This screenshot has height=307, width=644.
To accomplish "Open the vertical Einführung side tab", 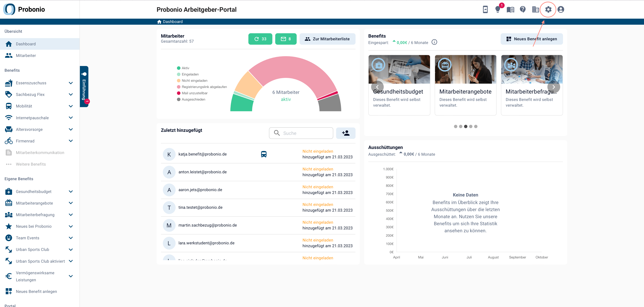I will pyautogui.click(x=84, y=87).
